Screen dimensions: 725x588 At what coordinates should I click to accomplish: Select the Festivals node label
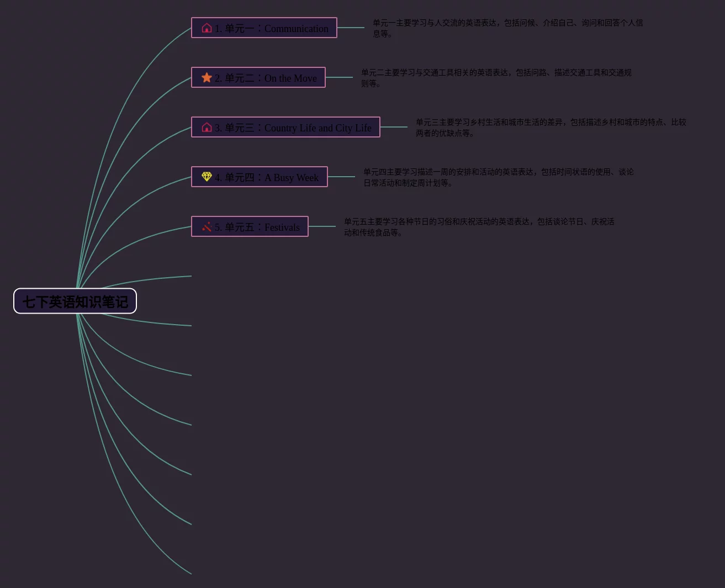click(258, 227)
